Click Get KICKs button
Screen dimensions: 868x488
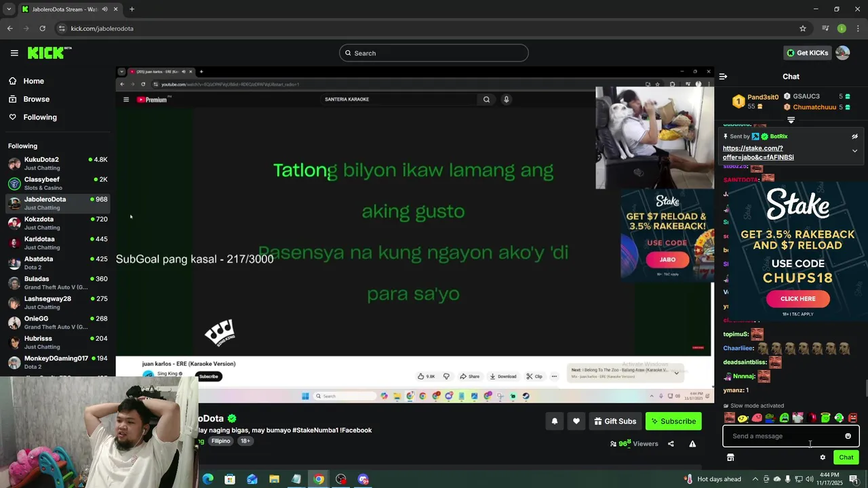807,53
